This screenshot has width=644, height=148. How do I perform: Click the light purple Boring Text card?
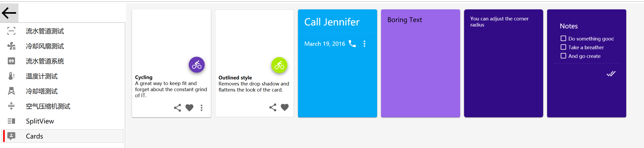pyautogui.click(x=420, y=69)
